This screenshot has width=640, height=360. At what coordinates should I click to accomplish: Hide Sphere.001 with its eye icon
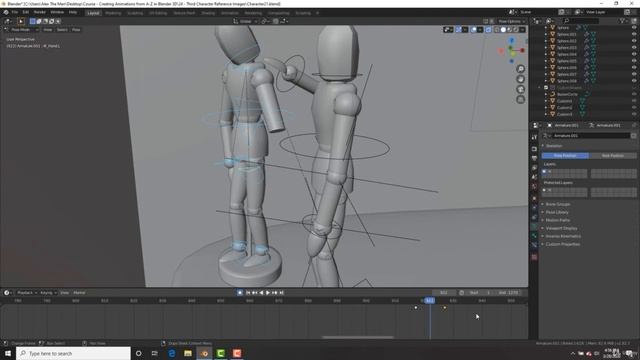[634, 34]
